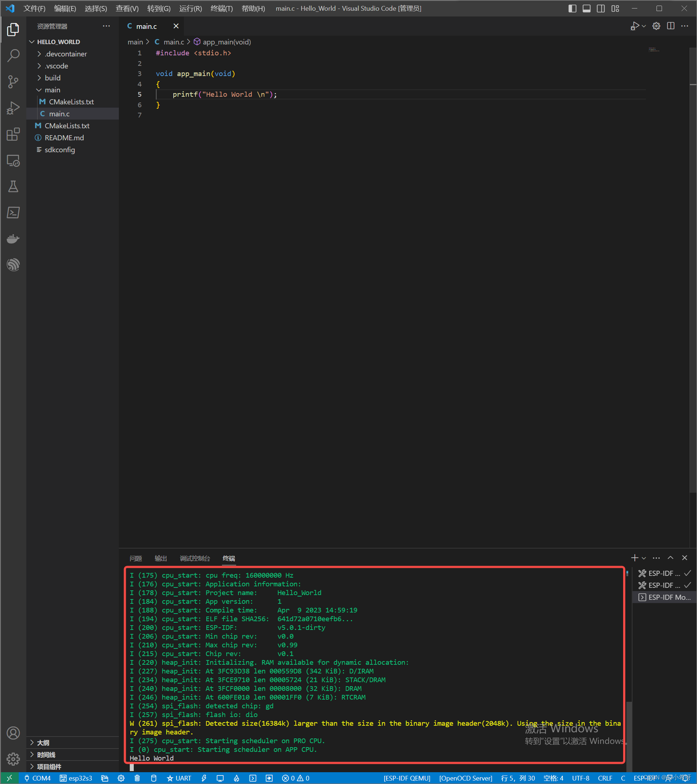This screenshot has height=784, width=697.
Task: Open the Explorer view in activity bar
Action: [x=13, y=29]
